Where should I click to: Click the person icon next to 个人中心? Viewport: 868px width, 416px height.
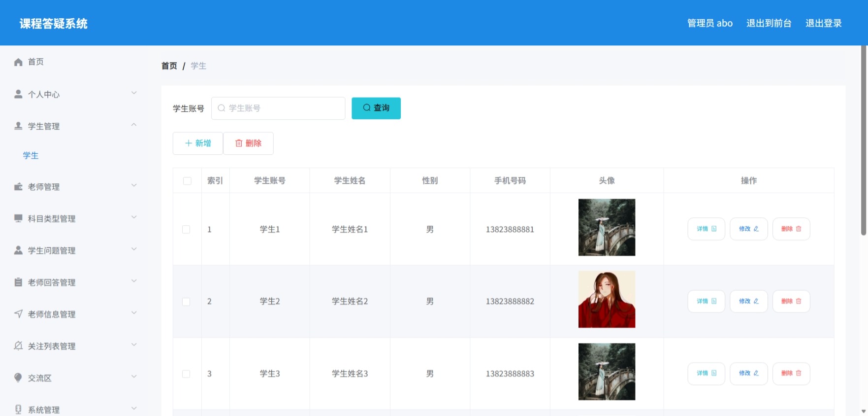[x=18, y=94]
